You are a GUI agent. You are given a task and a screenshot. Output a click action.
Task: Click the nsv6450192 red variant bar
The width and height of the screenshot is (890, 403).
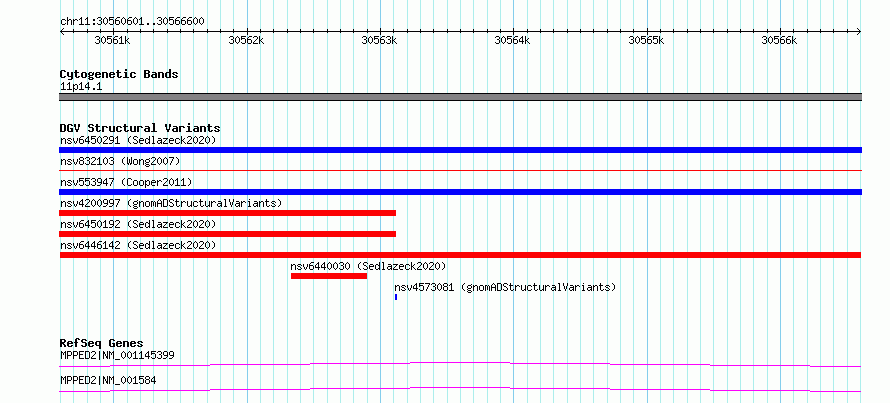pyautogui.click(x=227, y=234)
